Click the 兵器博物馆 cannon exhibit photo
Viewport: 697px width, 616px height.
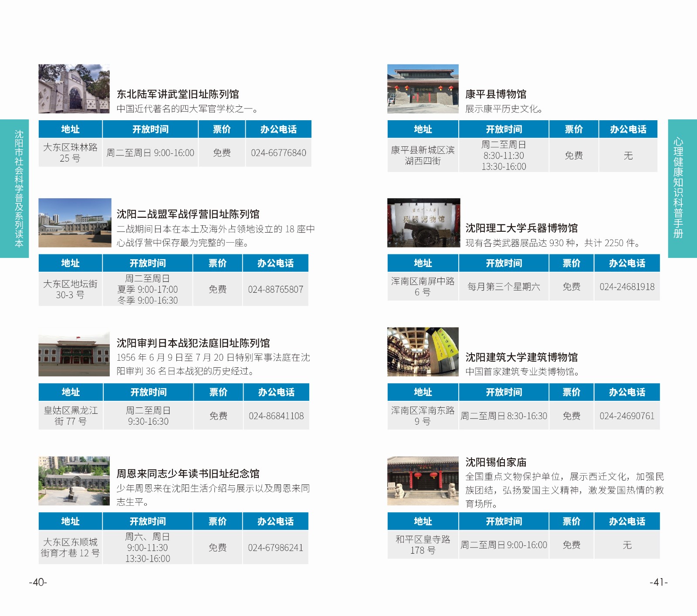coord(423,223)
